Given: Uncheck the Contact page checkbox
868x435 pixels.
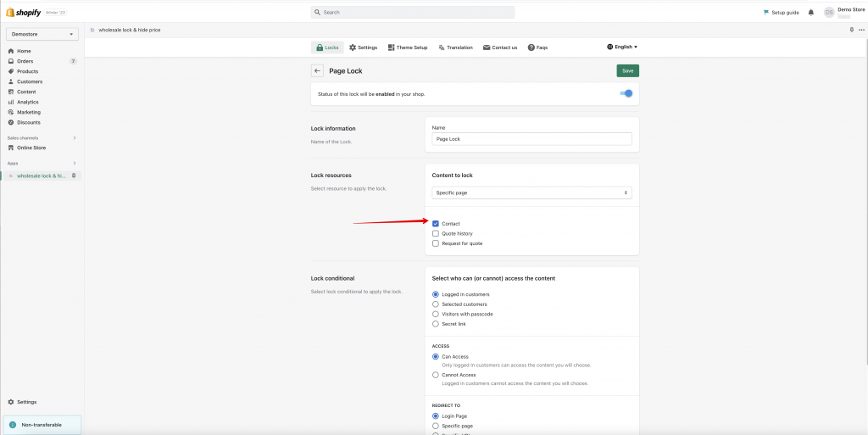Looking at the screenshot, I should pyautogui.click(x=436, y=224).
